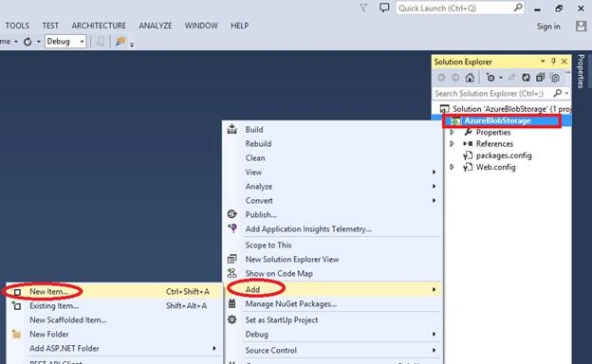Select packages.config file
Screen dimensions: 592x364
click(504, 155)
